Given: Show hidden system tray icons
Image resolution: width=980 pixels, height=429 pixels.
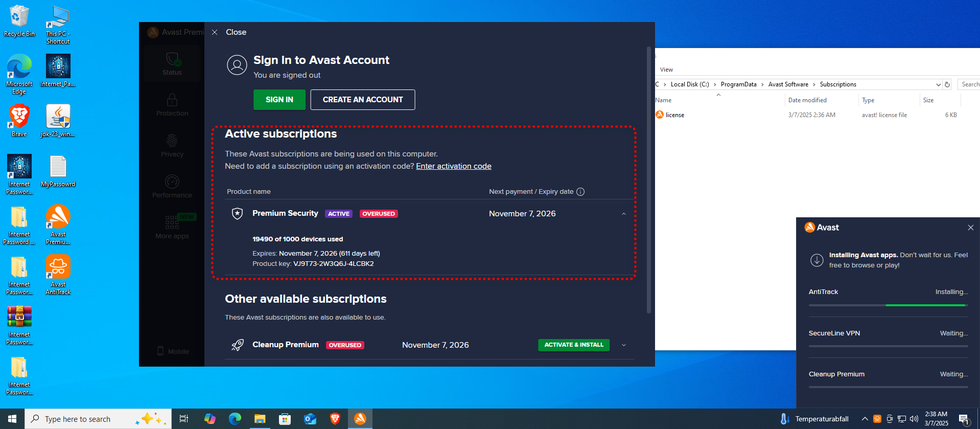Looking at the screenshot, I should pyautogui.click(x=865, y=419).
